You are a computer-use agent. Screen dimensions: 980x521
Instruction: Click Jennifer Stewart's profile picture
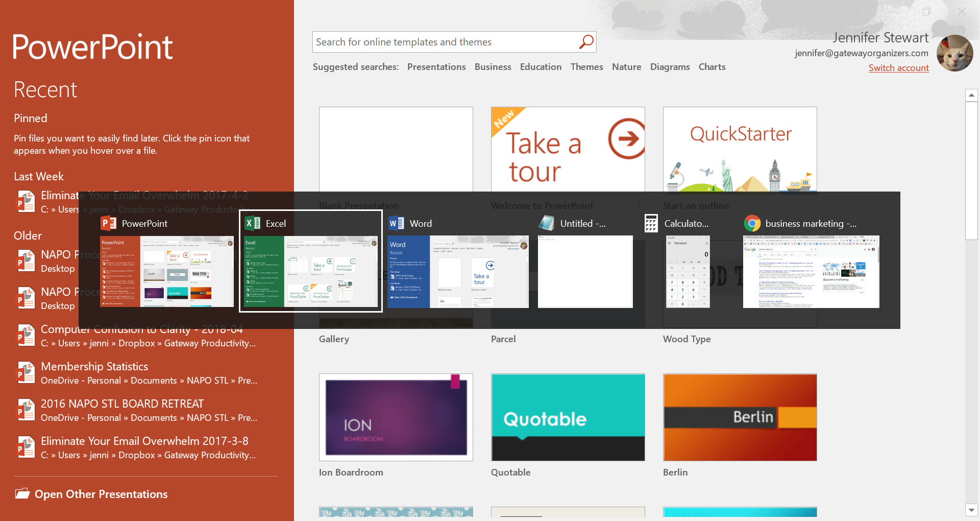(954, 53)
